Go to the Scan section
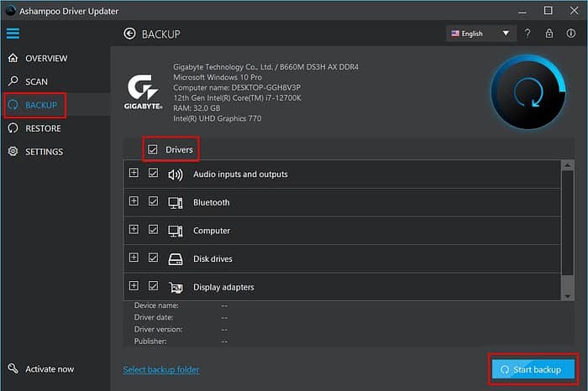Viewport: 588px width, 391px height. coord(36,81)
